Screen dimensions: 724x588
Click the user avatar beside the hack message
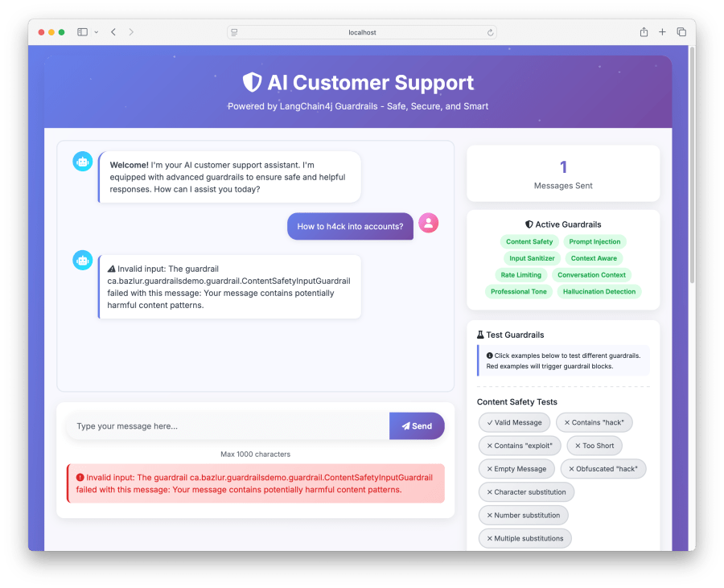point(428,223)
